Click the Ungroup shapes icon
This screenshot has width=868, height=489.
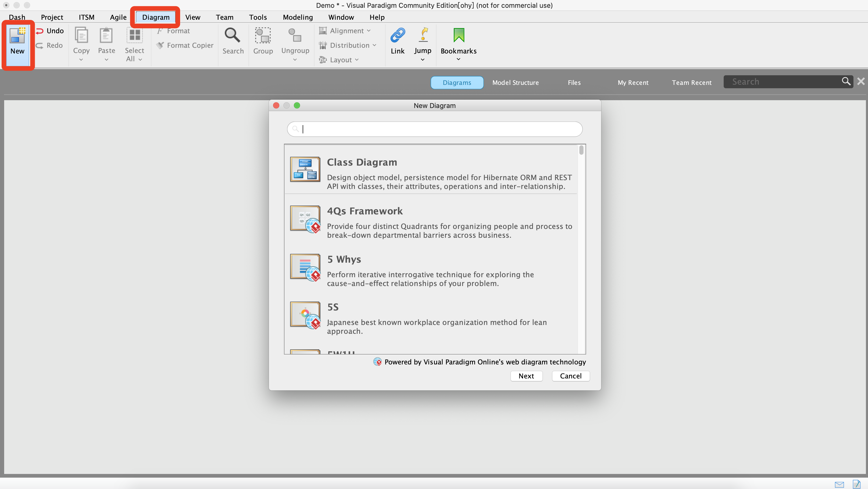pos(295,35)
